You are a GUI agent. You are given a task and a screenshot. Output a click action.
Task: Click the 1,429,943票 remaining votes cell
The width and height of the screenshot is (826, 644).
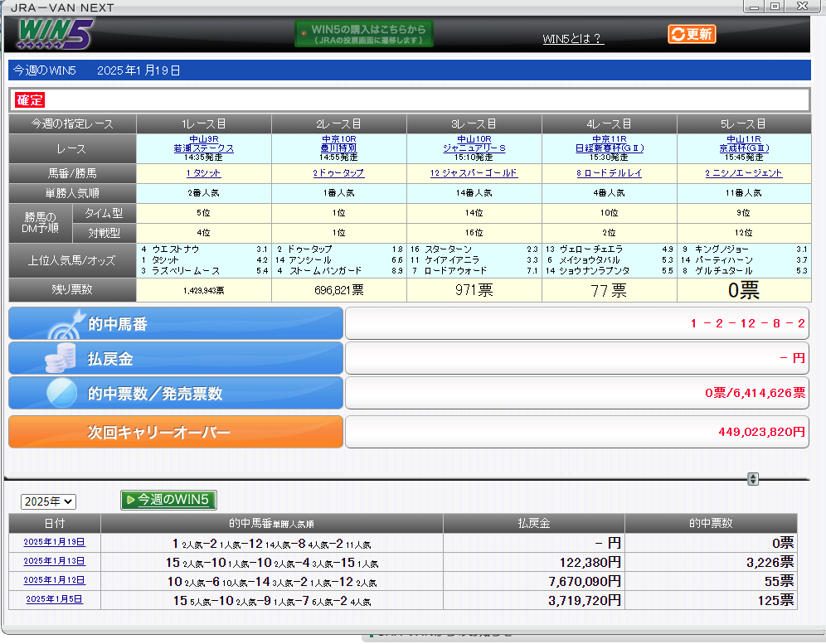(x=204, y=290)
